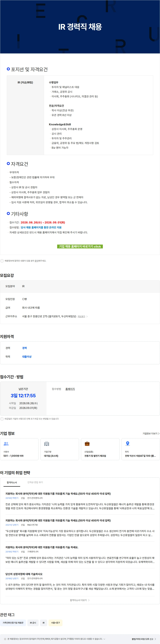Click the IR tag
The width and height of the screenshot is (160, 644).
43,623
